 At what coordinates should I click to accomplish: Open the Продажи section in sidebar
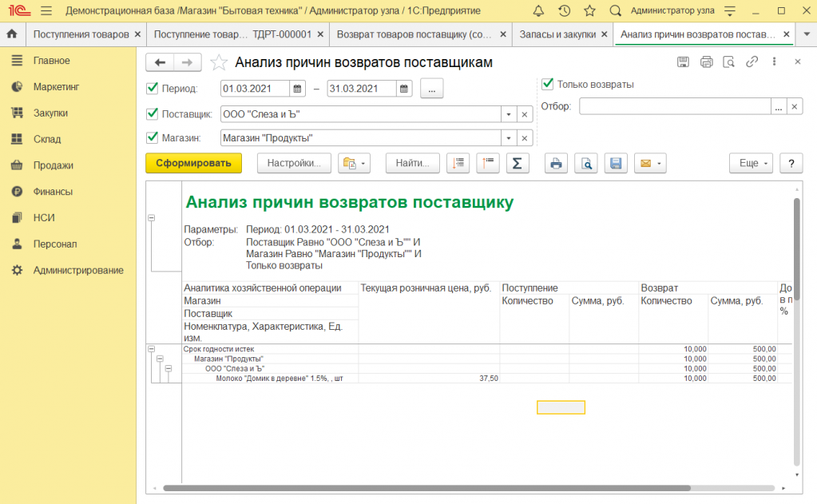tap(53, 165)
